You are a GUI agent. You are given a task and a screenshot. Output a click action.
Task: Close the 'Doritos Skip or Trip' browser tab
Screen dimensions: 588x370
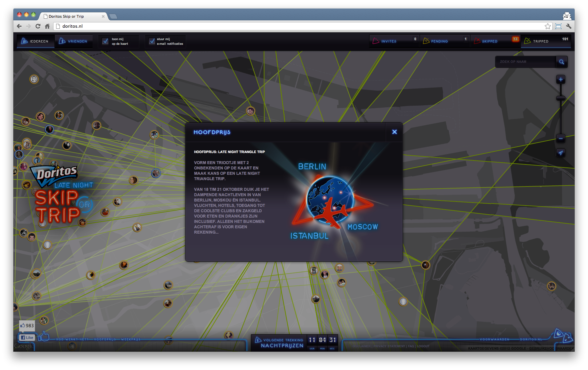click(103, 16)
